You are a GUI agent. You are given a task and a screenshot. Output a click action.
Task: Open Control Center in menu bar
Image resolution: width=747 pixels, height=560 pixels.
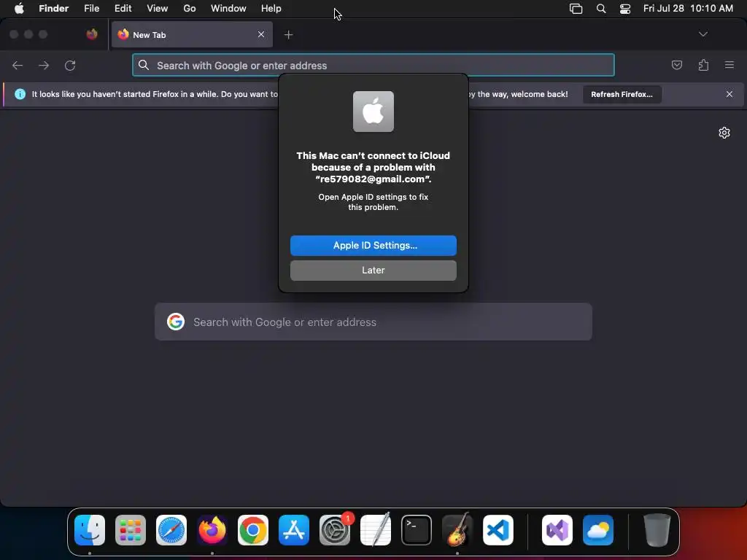pos(625,9)
